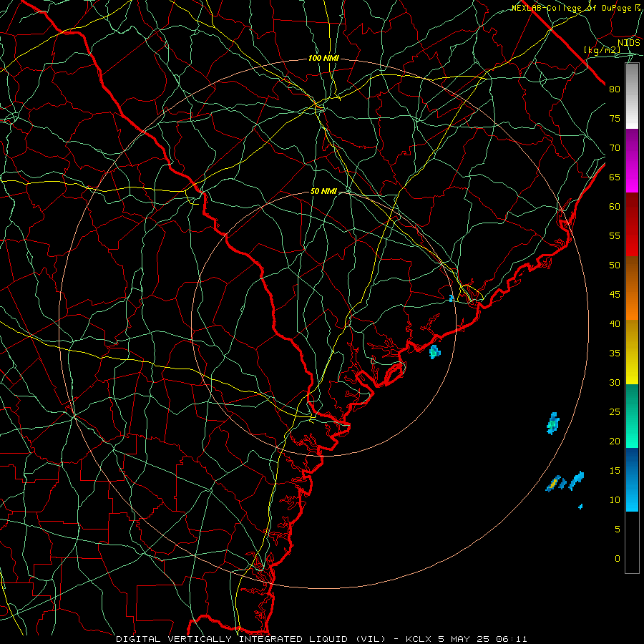
Task: Pick the green-teal segment of the color bar
Action: click(x=632, y=416)
